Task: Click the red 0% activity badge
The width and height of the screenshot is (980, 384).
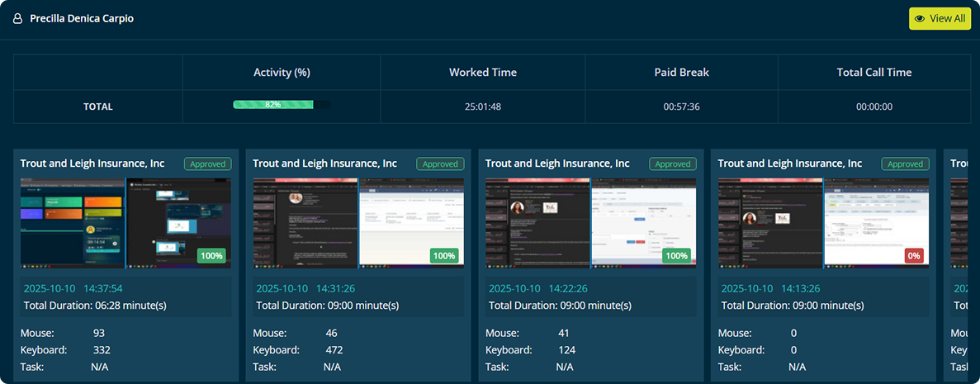Action: click(914, 256)
